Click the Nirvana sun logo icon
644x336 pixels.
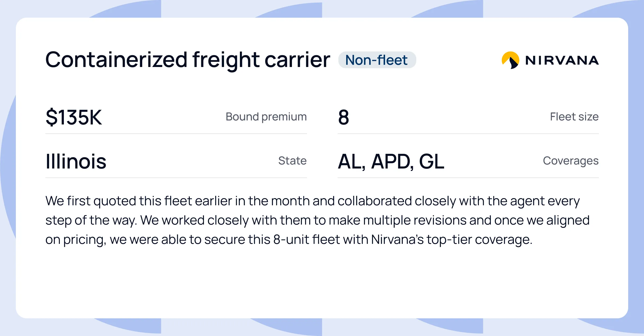tap(510, 60)
